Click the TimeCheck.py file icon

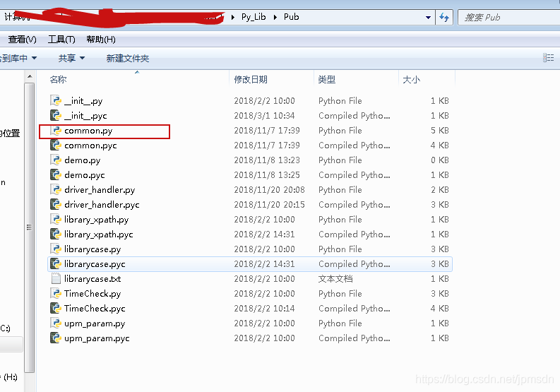56,293
